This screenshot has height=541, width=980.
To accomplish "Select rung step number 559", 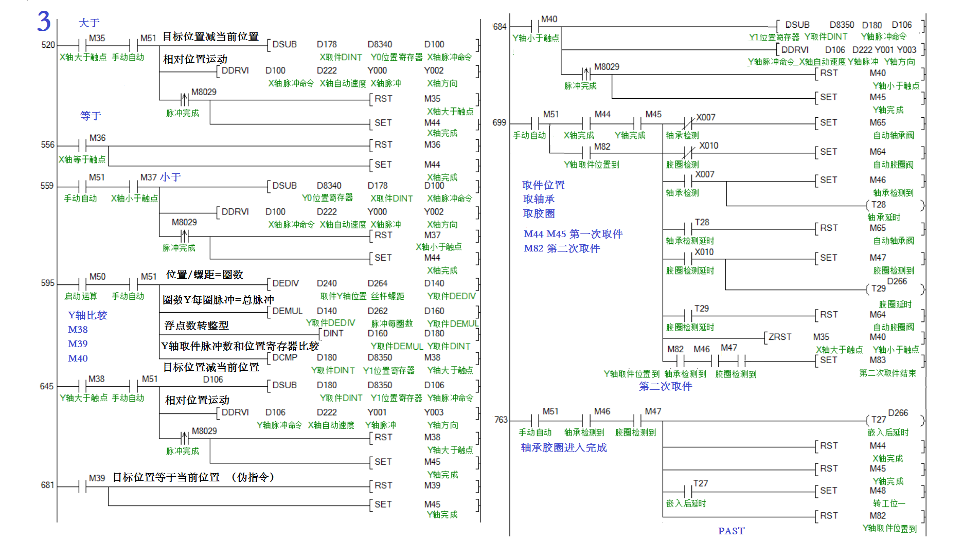I will [47, 186].
